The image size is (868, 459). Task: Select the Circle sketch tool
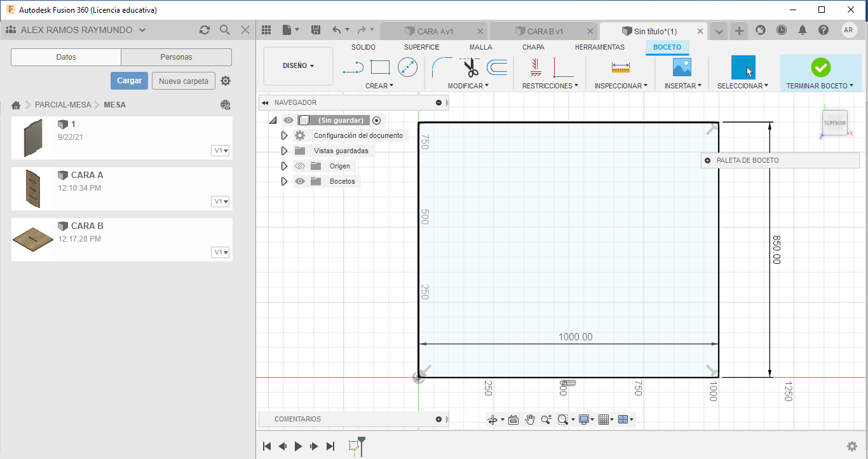(x=407, y=67)
